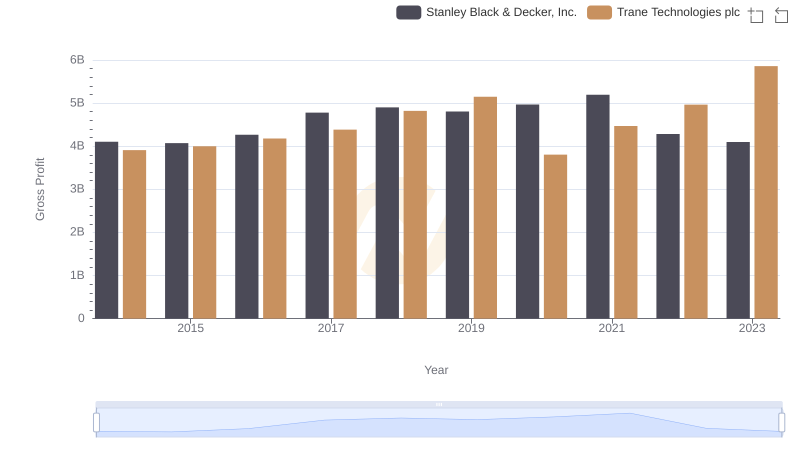Click the data zoom area select icon
This screenshot has width=800, height=461.
pos(756,15)
